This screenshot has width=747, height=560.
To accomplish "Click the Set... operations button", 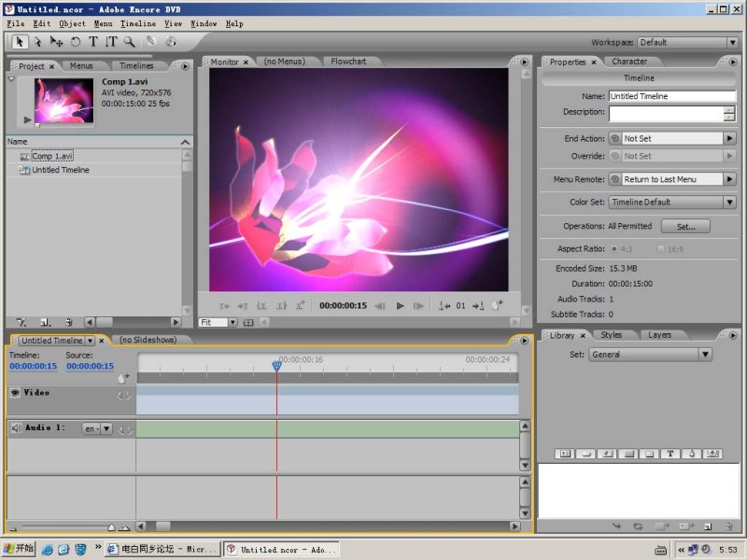I will click(685, 226).
